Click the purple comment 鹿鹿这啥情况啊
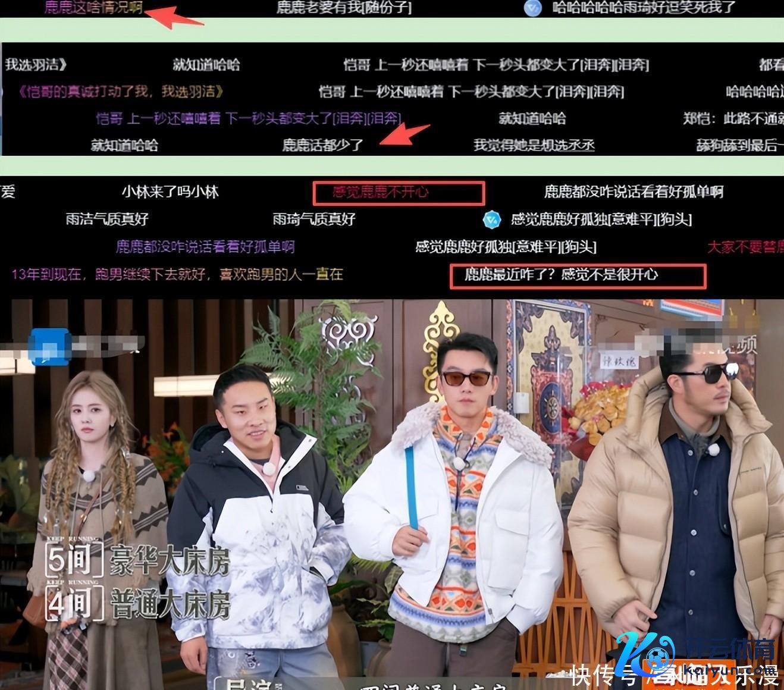784x690 pixels. (93, 8)
